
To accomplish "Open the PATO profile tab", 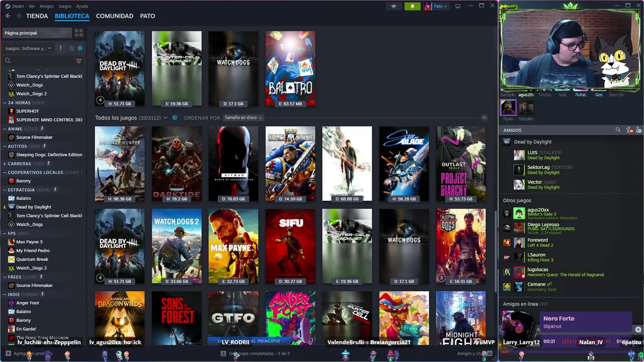I will pyautogui.click(x=147, y=16).
